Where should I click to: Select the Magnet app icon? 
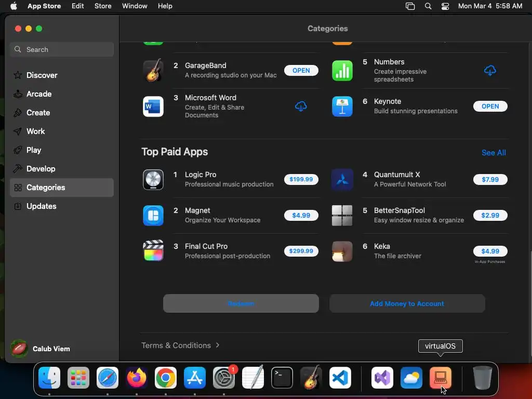[x=153, y=216]
